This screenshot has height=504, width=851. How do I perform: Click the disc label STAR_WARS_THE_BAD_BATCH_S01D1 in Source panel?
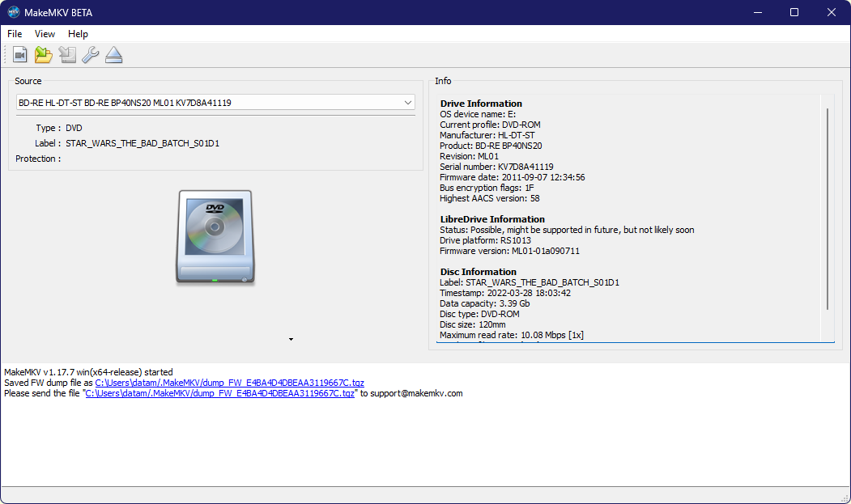pyautogui.click(x=143, y=143)
